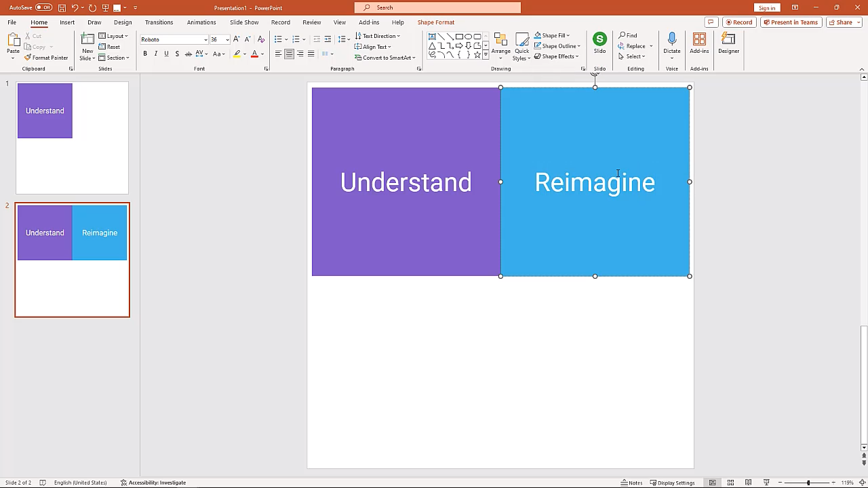Switch to the Design tab
This screenshot has height=488, width=868.
(x=123, y=22)
